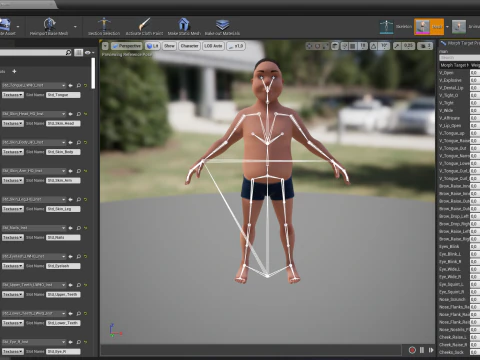This screenshot has width=480, height=360.
Task: Click the Std_Tongue slot name field
Action: (x=63, y=95)
